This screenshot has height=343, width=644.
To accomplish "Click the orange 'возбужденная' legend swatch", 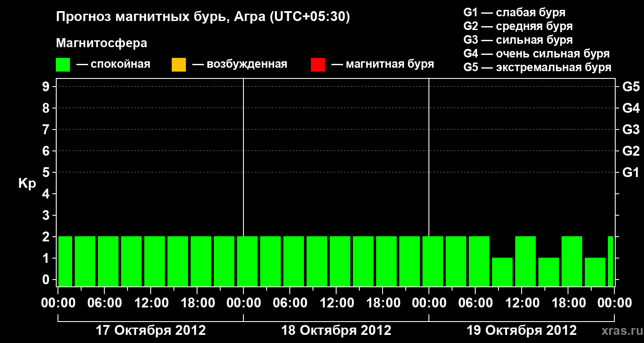I will (x=179, y=64).
